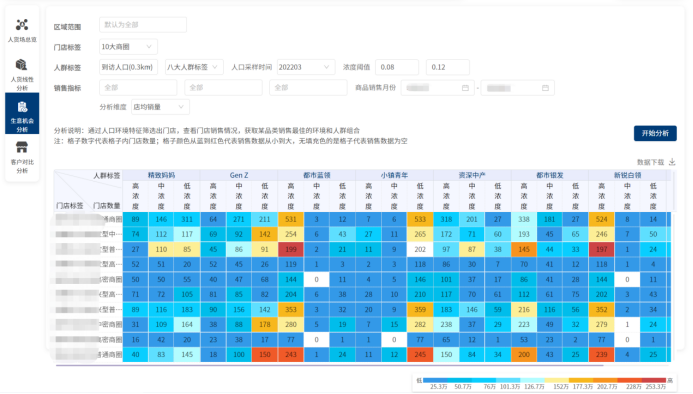Click the horizontal scrollbar below the table
This screenshot has width=693, height=394.
[x=329, y=365]
